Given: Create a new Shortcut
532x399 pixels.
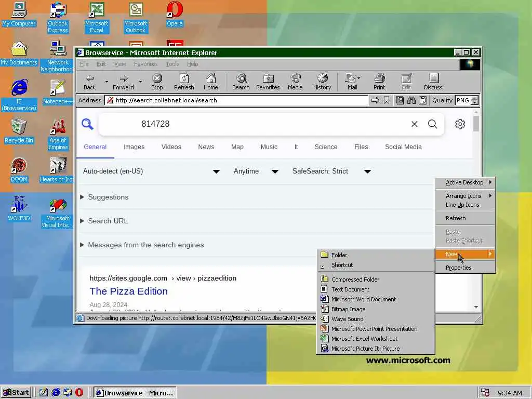Looking at the screenshot, I should (x=376, y=265).
